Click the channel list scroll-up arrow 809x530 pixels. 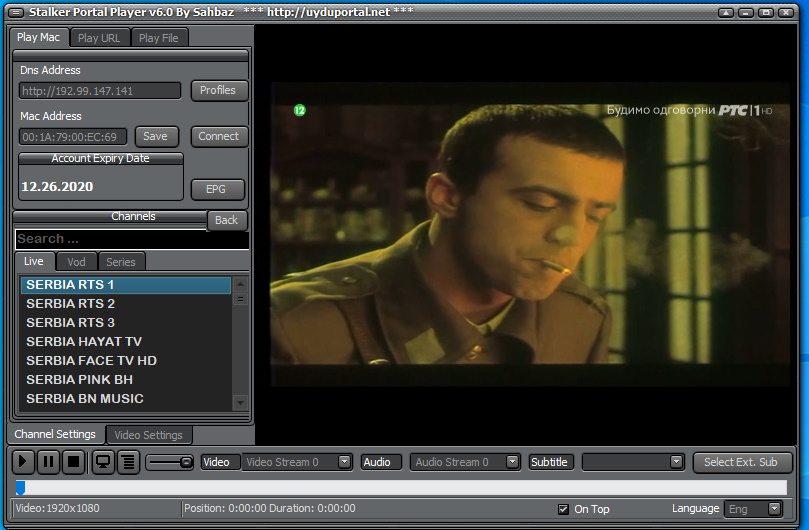click(240, 284)
